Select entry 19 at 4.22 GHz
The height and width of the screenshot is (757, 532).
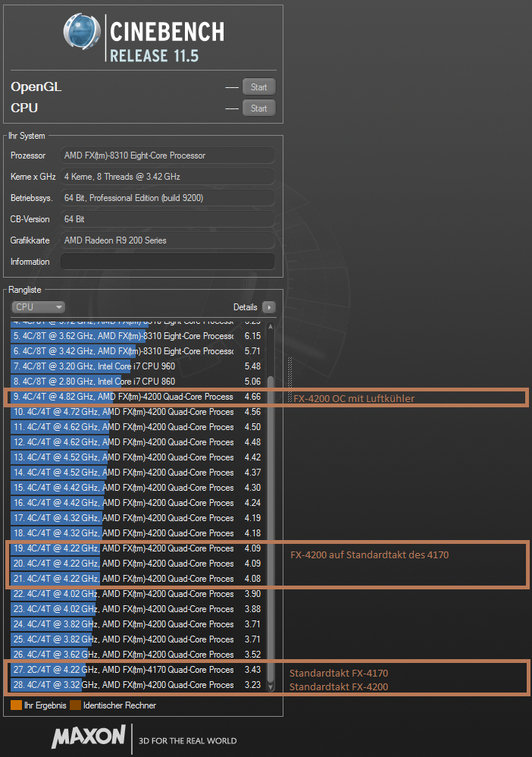(137, 548)
